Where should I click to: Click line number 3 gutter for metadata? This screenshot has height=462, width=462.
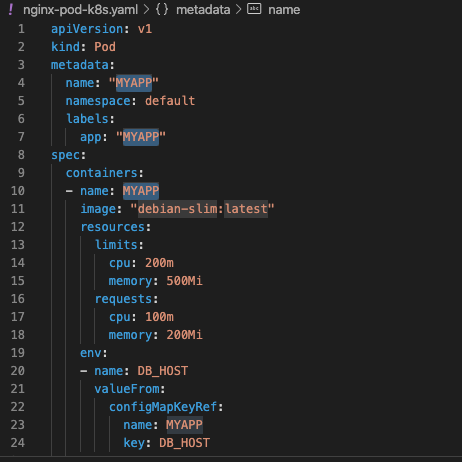tap(21, 65)
